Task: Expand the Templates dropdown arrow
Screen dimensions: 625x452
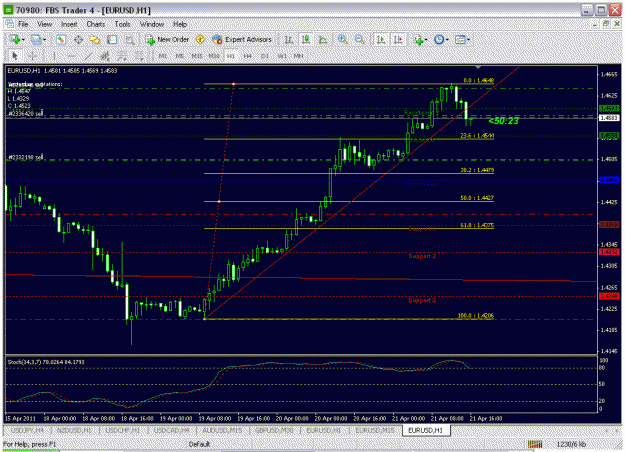Action: (x=468, y=40)
